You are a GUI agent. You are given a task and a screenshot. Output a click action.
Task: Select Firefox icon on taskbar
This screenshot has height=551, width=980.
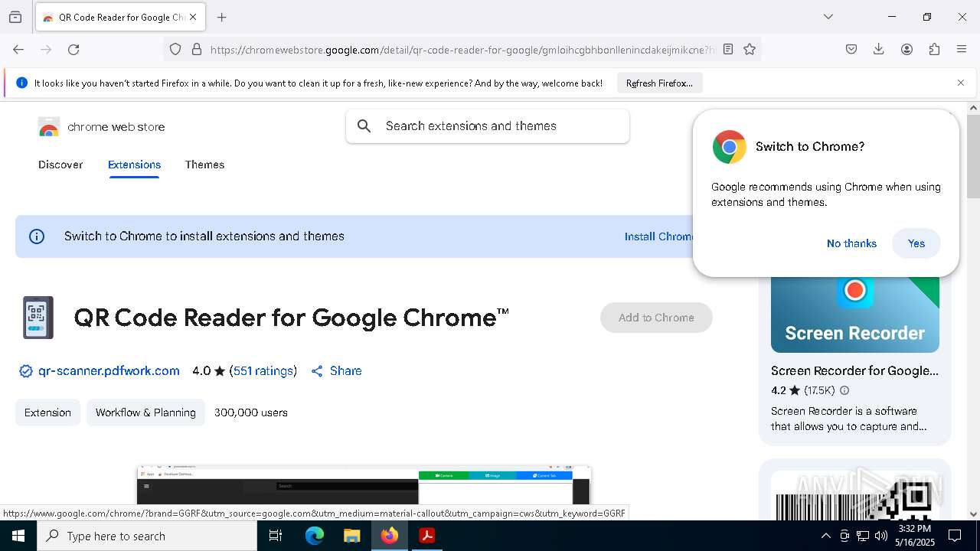point(389,536)
